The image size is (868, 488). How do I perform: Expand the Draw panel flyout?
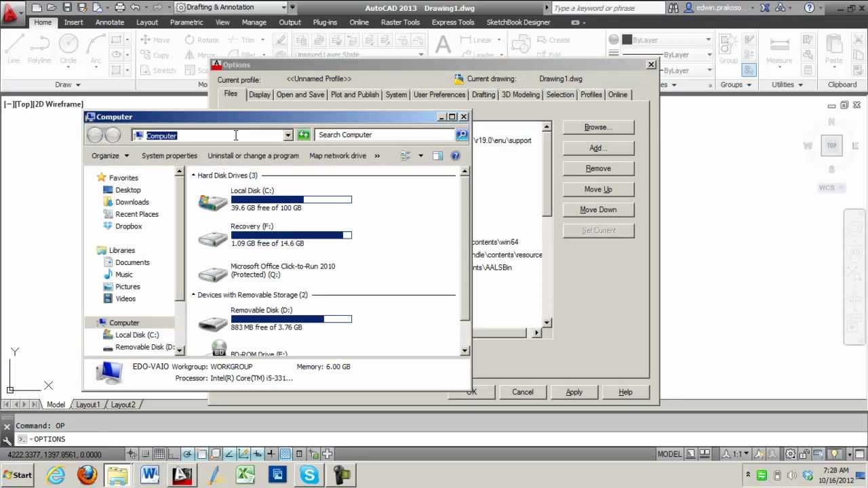click(x=68, y=85)
